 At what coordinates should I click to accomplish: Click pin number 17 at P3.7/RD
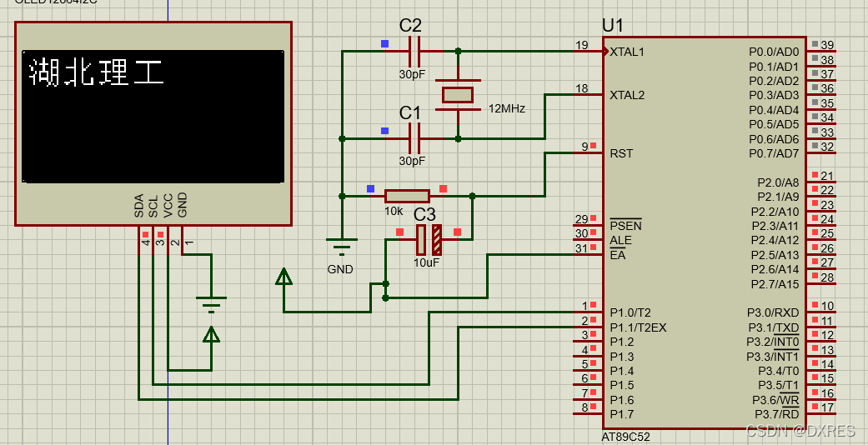point(828,407)
